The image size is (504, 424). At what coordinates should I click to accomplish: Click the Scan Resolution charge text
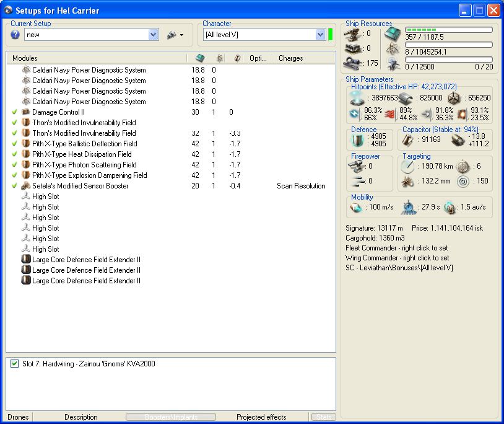pos(301,185)
